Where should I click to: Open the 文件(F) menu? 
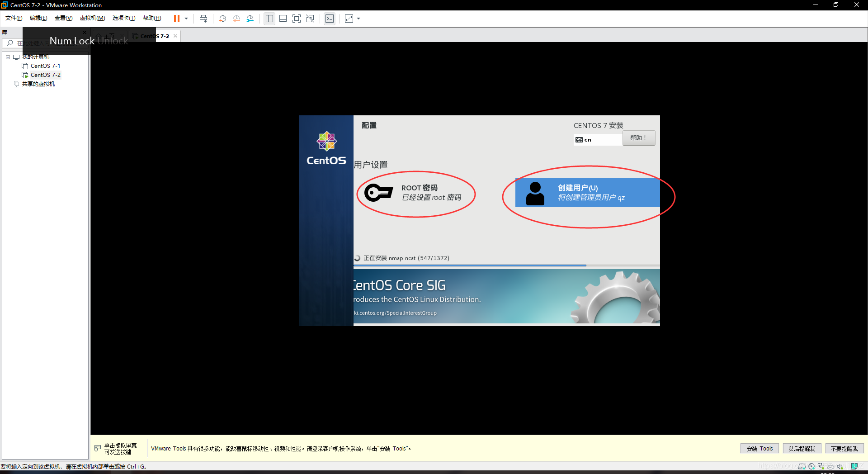pyautogui.click(x=14, y=18)
